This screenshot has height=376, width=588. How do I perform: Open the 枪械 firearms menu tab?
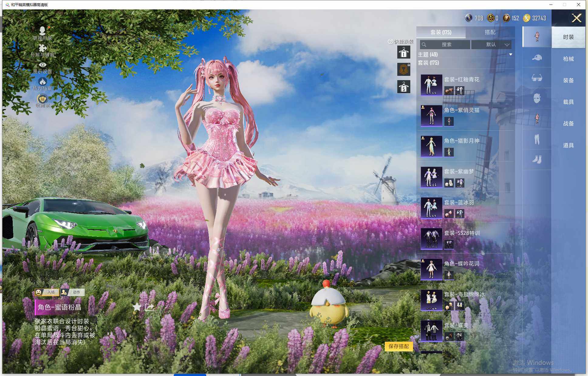(568, 59)
